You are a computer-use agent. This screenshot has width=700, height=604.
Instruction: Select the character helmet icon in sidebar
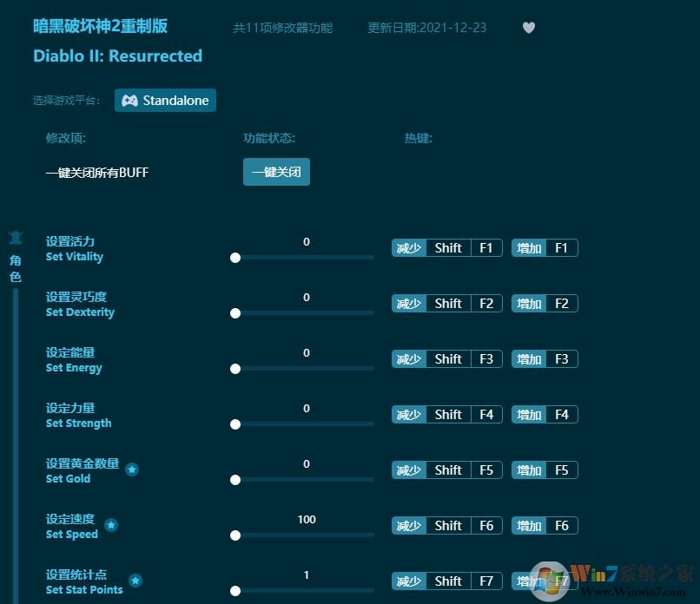coord(16,238)
